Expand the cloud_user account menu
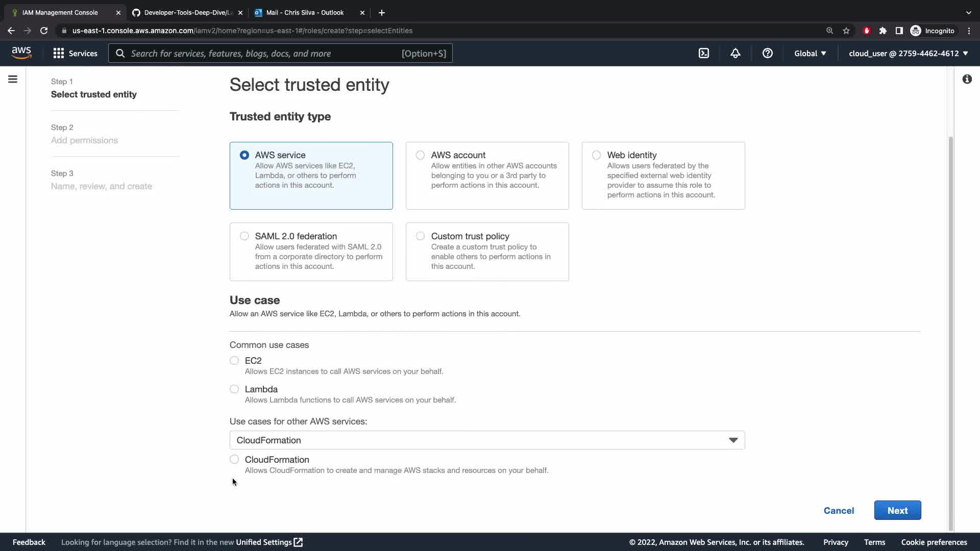The width and height of the screenshot is (980, 551). 908,53
